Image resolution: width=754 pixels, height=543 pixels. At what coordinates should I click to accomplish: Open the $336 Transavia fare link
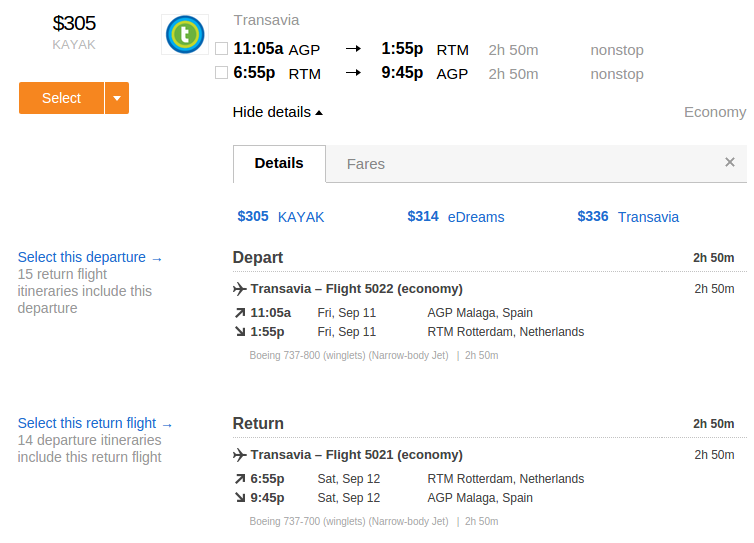click(628, 216)
